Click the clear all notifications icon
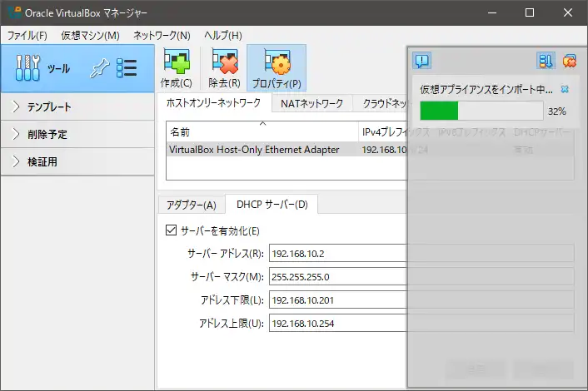 click(x=569, y=60)
